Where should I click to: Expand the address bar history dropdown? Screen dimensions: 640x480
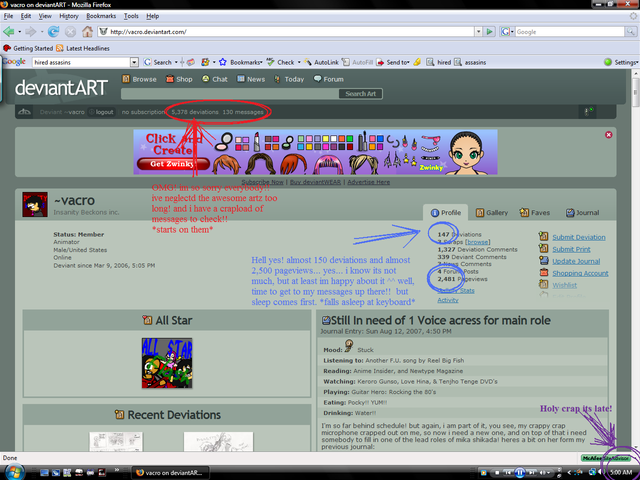478,31
